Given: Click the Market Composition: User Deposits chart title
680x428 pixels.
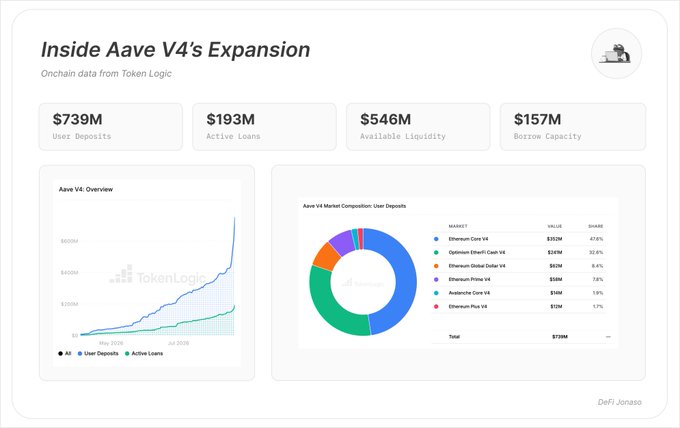Looking at the screenshot, I should click(x=354, y=206).
